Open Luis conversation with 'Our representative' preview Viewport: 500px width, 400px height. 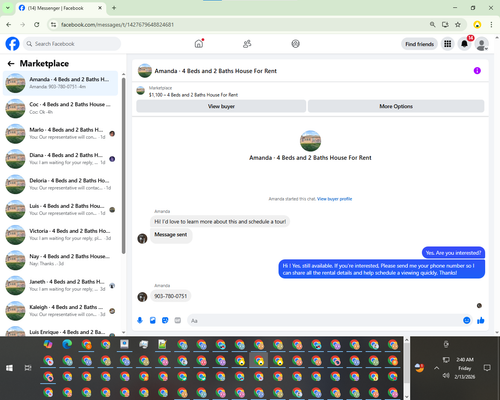tap(60, 210)
